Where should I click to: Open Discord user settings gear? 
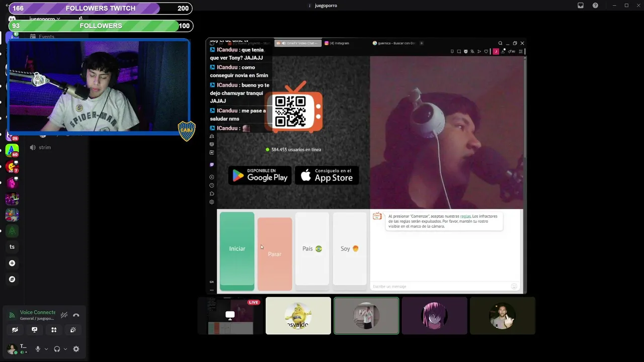coord(76,349)
